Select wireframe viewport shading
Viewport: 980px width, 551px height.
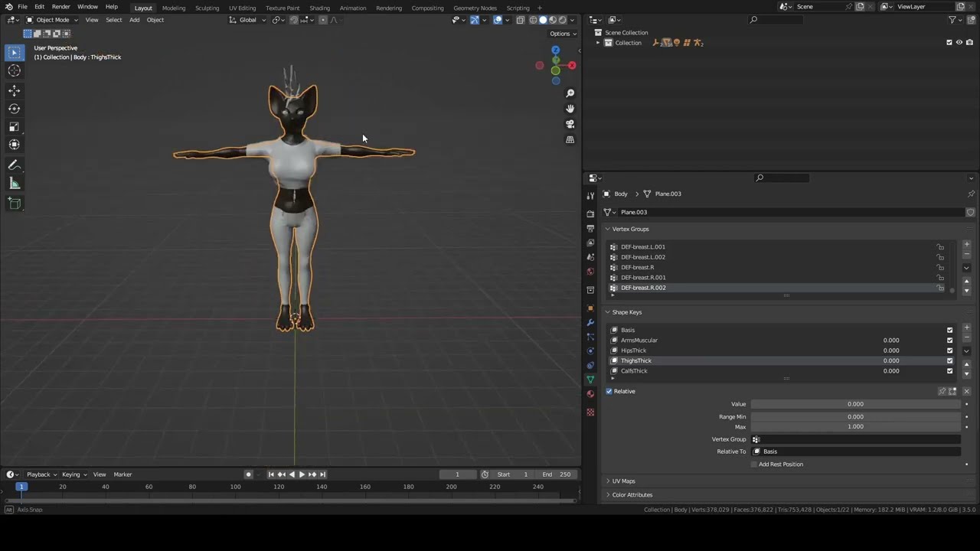pyautogui.click(x=533, y=20)
